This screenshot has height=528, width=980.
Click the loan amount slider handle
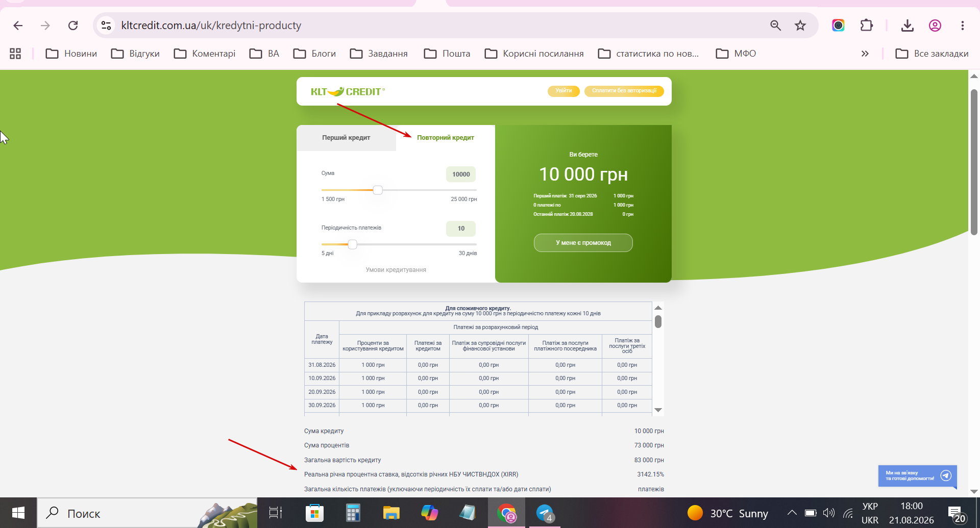pyautogui.click(x=378, y=190)
